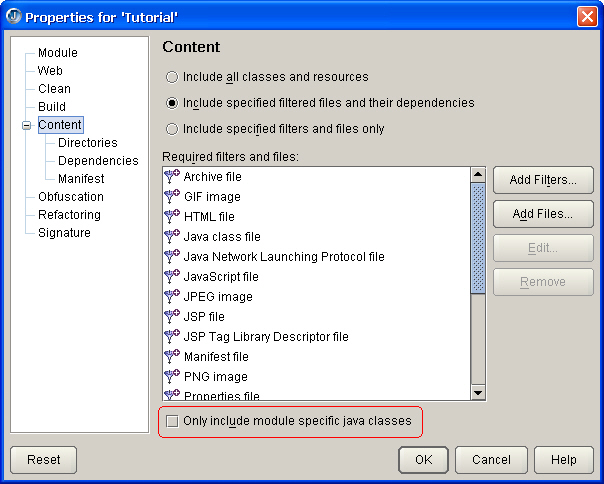Confirm with the OK button

point(423,460)
